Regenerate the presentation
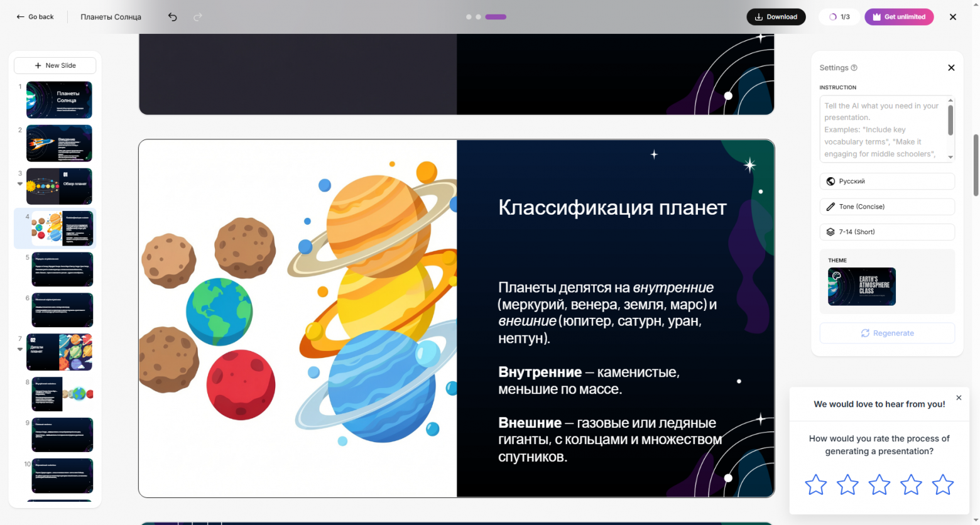 tap(887, 333)
